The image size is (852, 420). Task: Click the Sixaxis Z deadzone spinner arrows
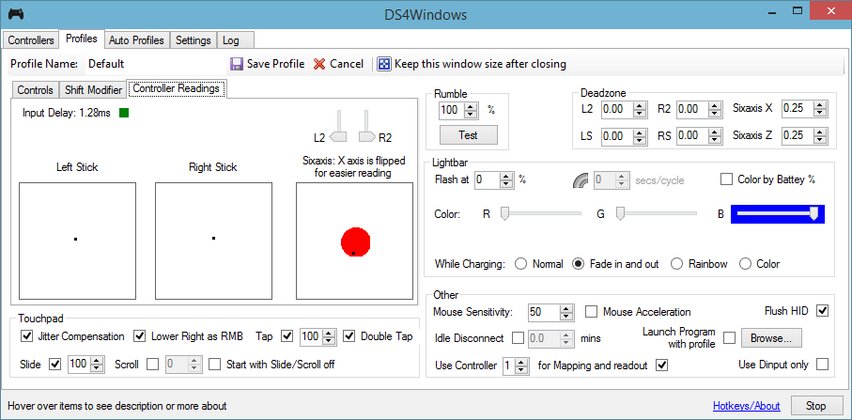point(820,136)
